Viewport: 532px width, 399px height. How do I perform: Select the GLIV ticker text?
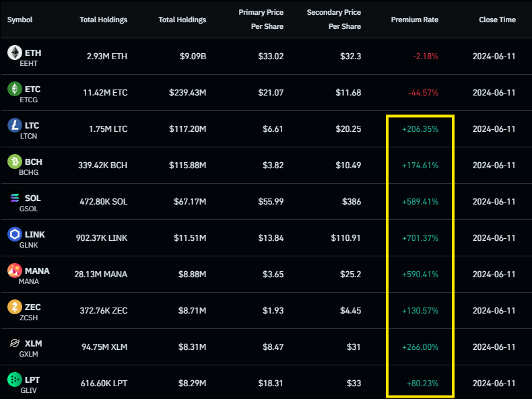tap(28, 390)
